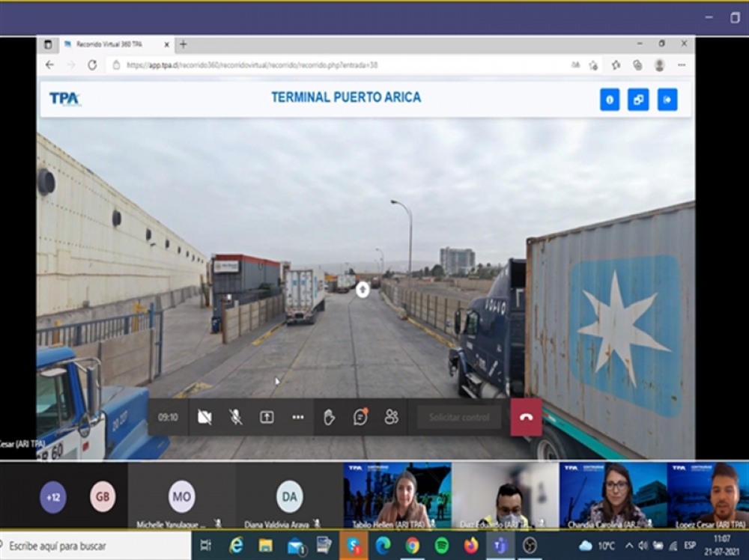Click the battery icon in system tray
749x560 pixels.
coord(658,546)
